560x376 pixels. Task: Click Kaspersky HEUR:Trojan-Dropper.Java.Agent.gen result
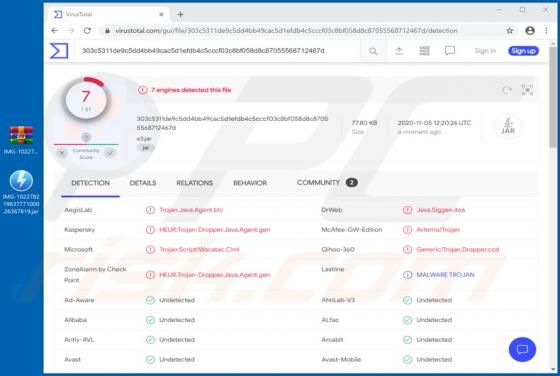(x=215, y=230)
